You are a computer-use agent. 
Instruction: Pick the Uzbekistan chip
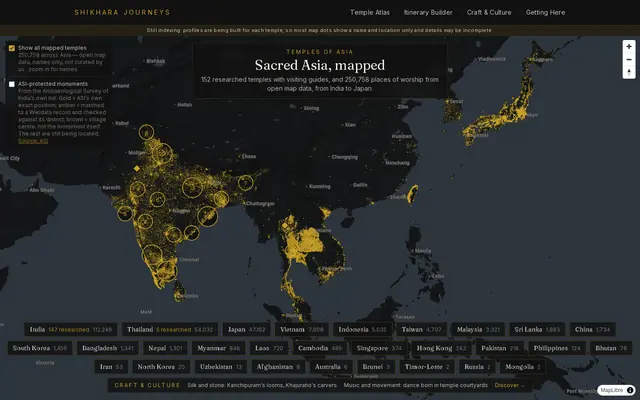coord(220,367)
